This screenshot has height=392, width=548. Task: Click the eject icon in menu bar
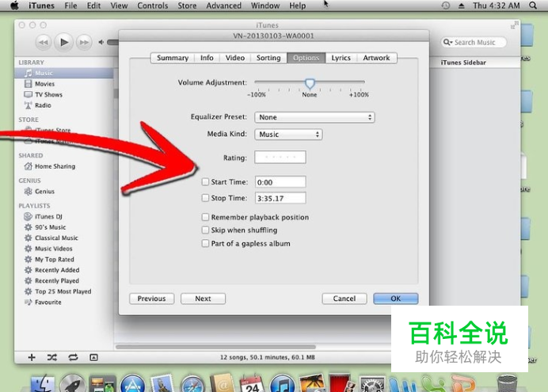[462, 6]
